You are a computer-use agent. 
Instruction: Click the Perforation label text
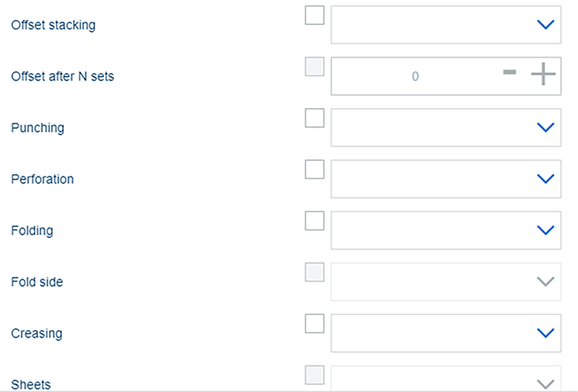[42, 179]
